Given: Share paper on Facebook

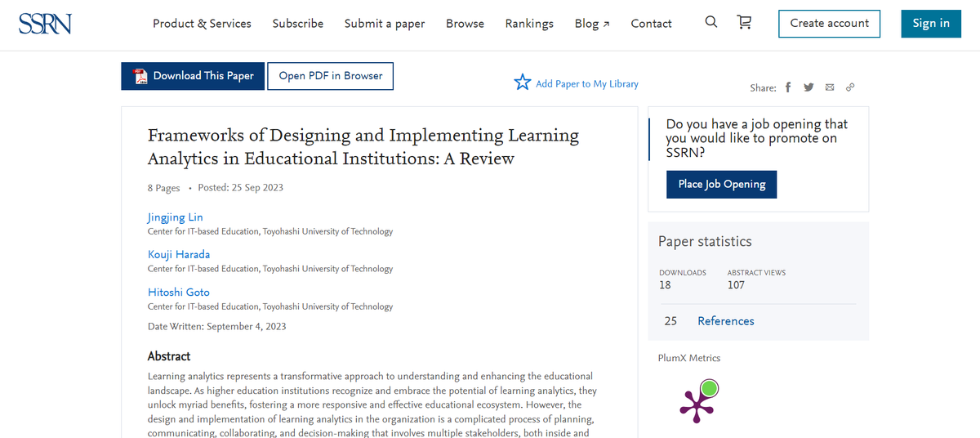Looking at the screenshot, I should click(x=788, y=87).
